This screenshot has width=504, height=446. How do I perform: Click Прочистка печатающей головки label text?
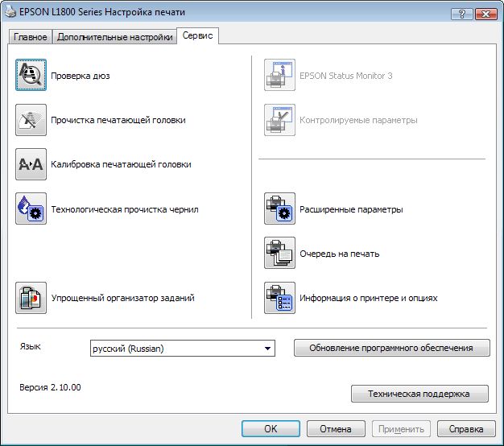[118, 120]
